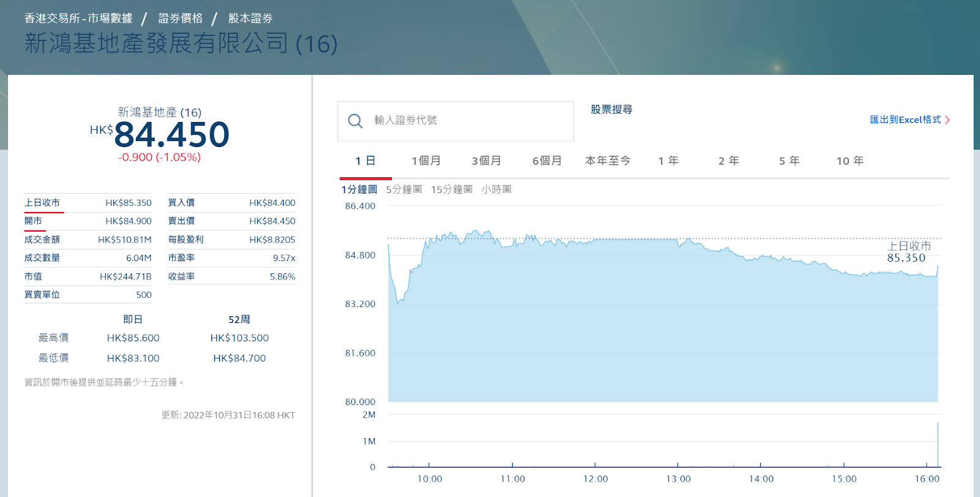Click the HK$8.8205 earnings per share
The image size is (980, 497).
tap(272, 240)
